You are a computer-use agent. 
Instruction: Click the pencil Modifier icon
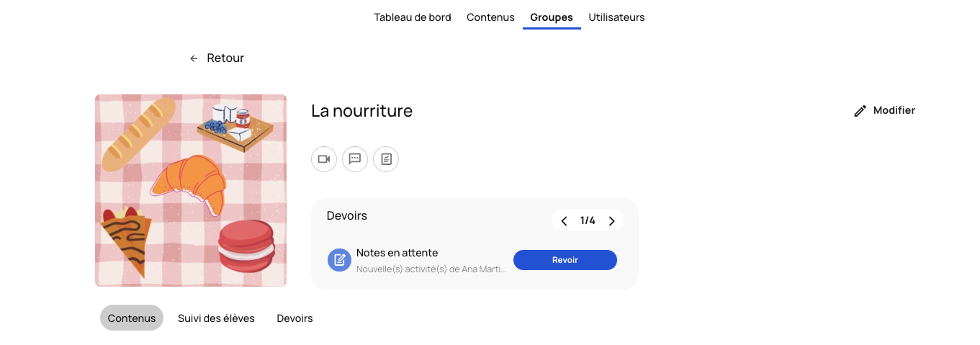[860, 111]
